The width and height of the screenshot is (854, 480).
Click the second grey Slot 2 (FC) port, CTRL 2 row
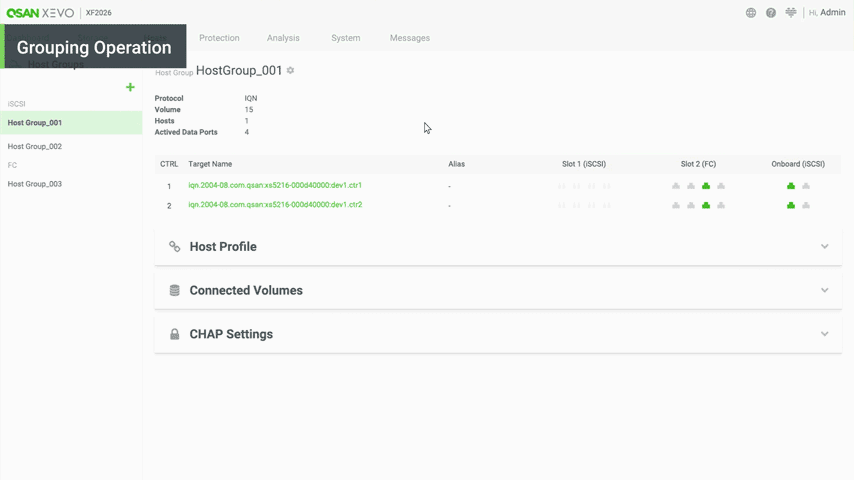coord(691,205)
